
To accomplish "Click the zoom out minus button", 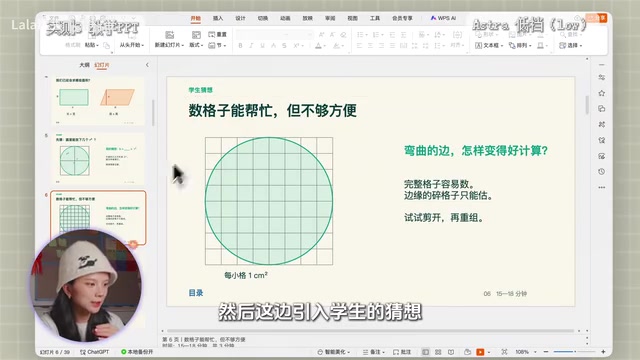I will 546,352.
